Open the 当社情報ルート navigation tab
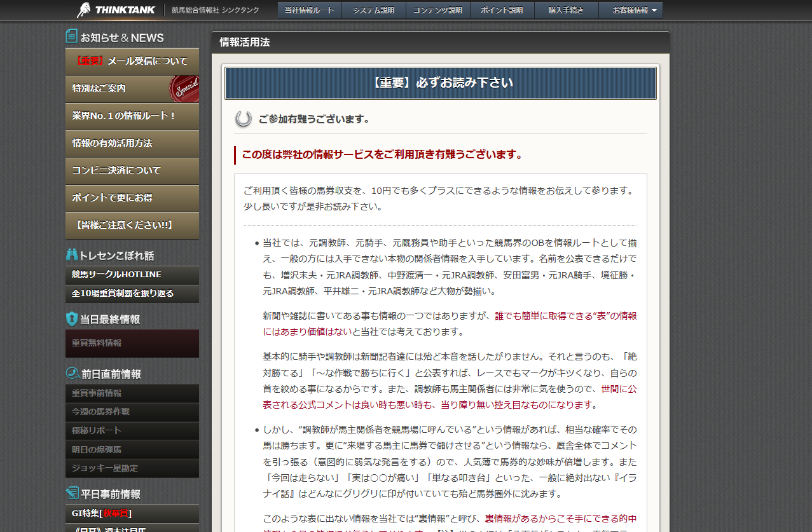 [x=310, y=11]
